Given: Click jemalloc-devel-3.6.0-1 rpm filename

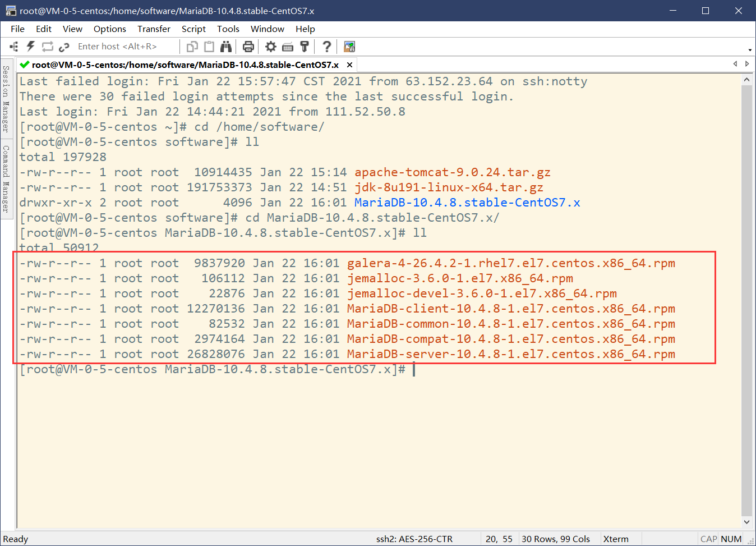Looking at the screenshot, I should (482, 293).
